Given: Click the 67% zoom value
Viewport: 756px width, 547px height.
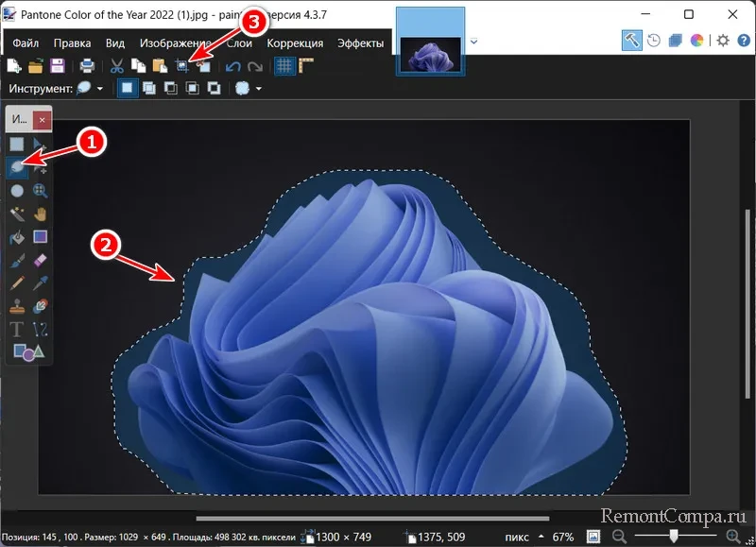Looking at the screenshot, I should pos(563,537).
